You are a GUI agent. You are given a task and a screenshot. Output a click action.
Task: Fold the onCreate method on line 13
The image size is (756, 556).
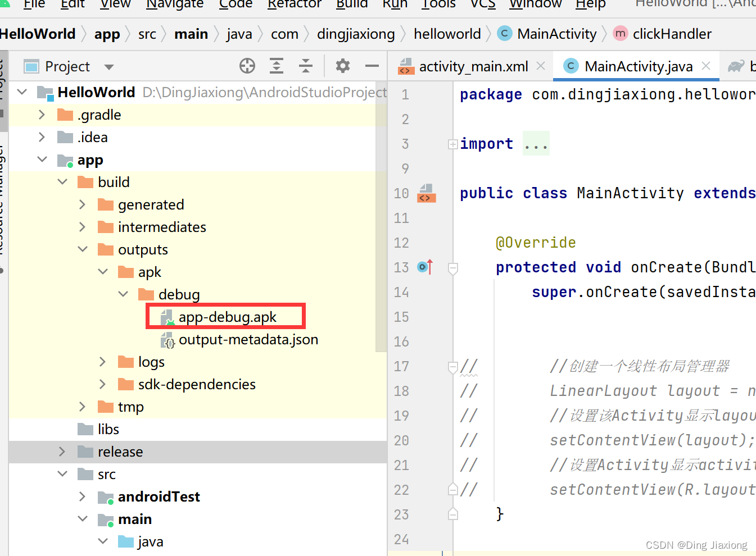point(452,268)
